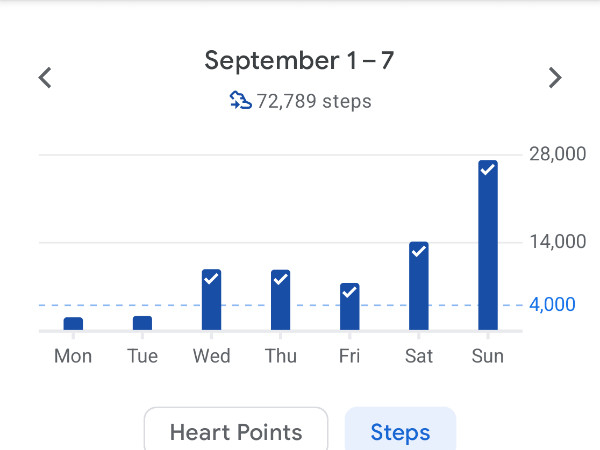The height and width of the screenshot is (450, 600).
Task: Click the Mon day label
Action: click(73, 356)
